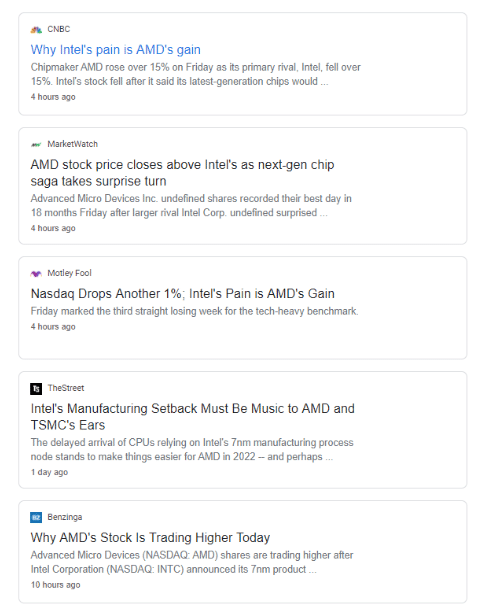The height and width of the screenshot is (614, 493).
Task: Open the Nasdaq Drops Another 1% headline
Action: tap(182, 294)
